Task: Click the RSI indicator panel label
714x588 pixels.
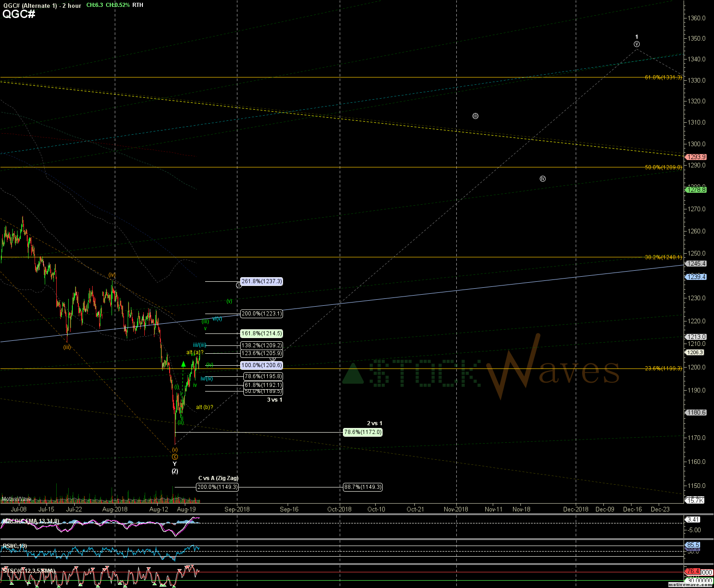Action: click(15, 546)
